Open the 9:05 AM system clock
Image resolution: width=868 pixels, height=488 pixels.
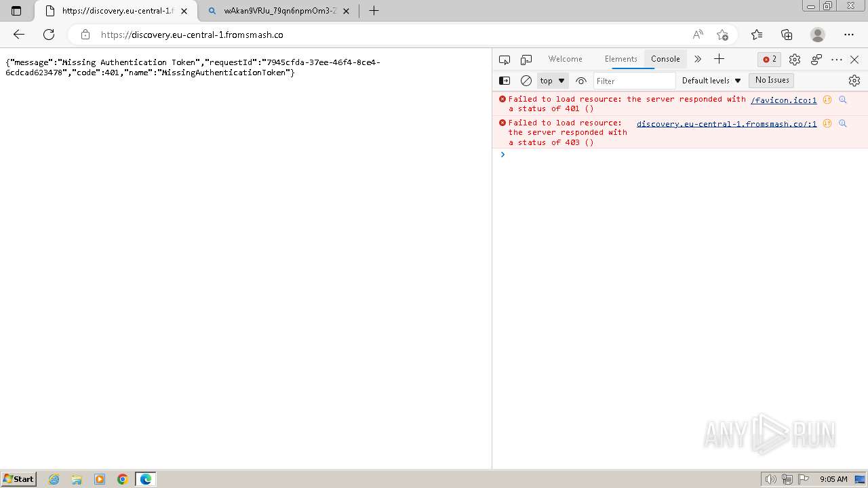(x=833, y=479)
